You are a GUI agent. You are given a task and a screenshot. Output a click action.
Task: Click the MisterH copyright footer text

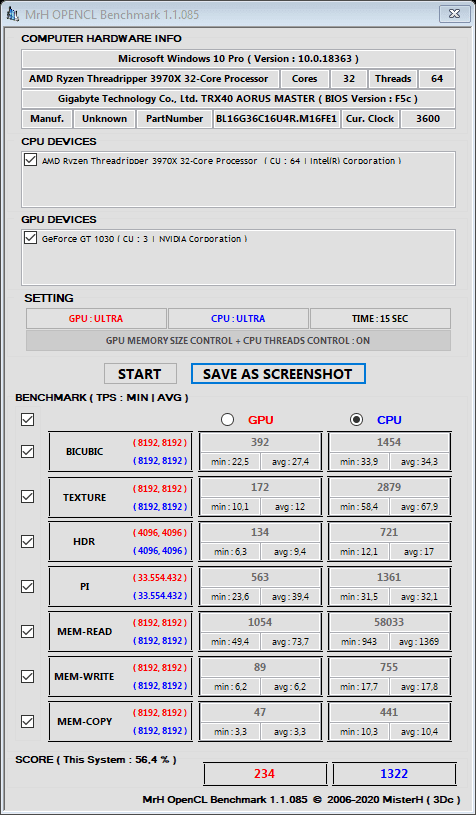pos(301,799)
